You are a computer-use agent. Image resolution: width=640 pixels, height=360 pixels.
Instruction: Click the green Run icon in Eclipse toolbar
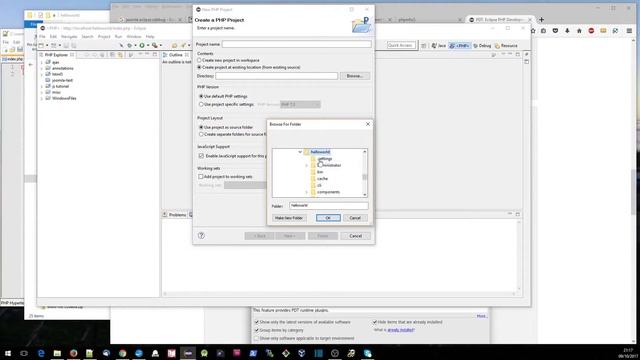[x=142, y=45]
